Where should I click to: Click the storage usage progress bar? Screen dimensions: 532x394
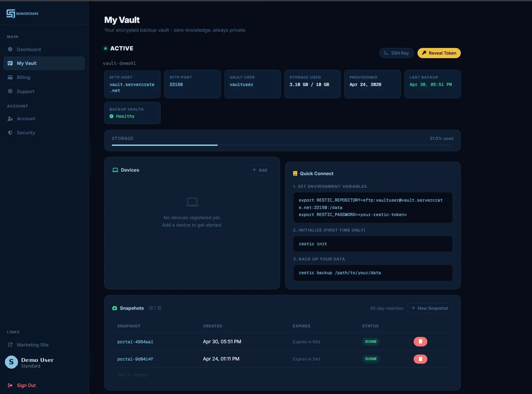283,145
